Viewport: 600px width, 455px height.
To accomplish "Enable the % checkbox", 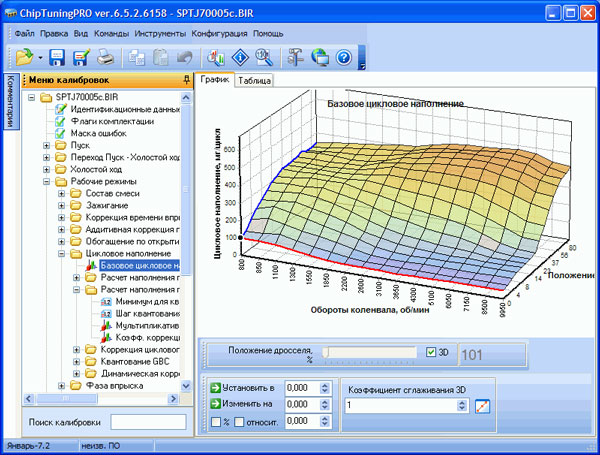I will [217, 423].
